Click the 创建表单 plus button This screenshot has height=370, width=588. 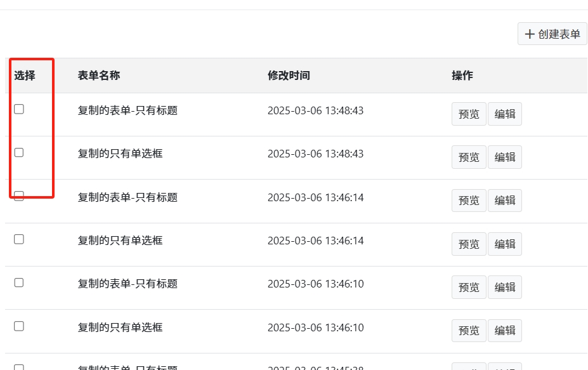click(552, 34)
